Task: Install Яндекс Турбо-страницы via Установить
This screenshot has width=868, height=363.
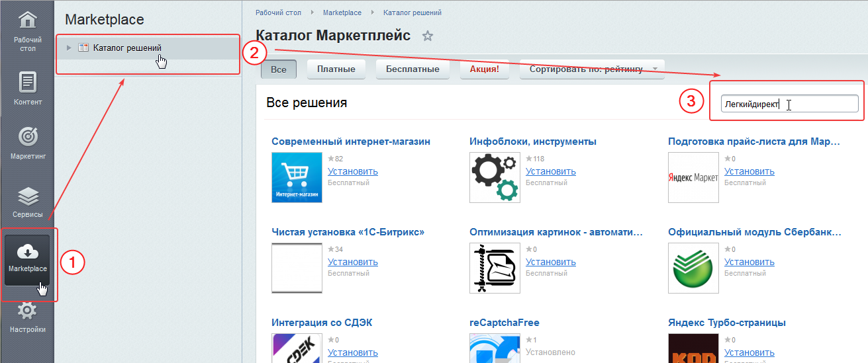Action: (749, 352)
